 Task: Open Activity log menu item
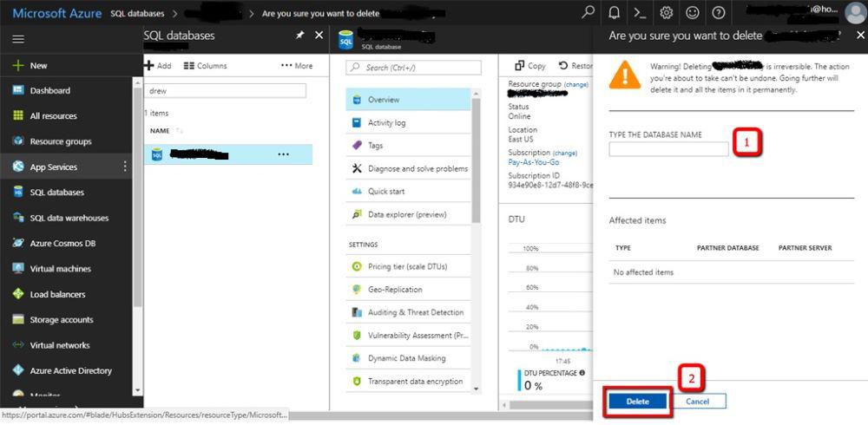[x=408, y=123]
